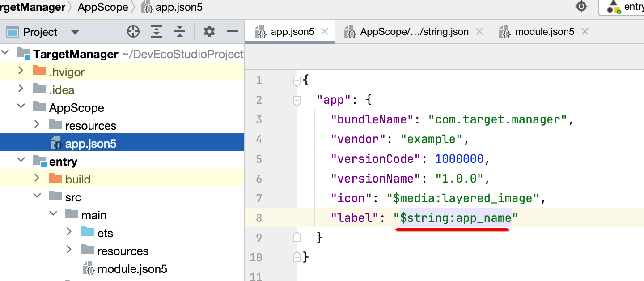Open the Project view dropdown
This screenshot has height=281, width=644.
[75, 32]
